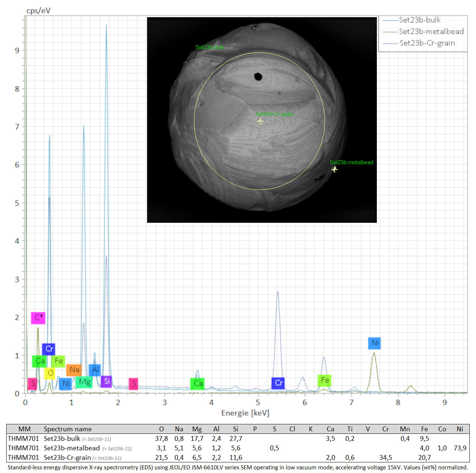476x473 pixels.
Task: Select the Ca label near 3.7 keV
Action: [x=198, y=383]
